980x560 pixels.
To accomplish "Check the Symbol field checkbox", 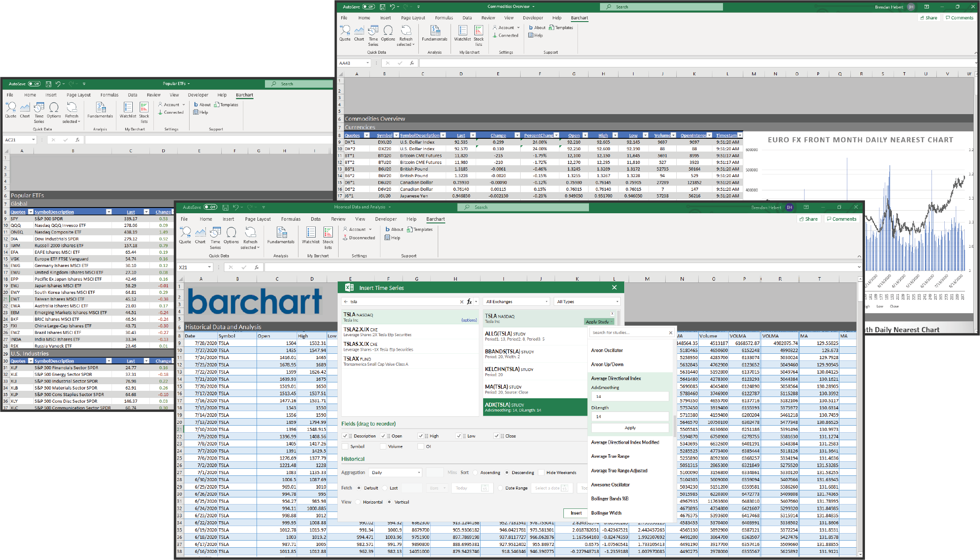I will point(345,446).
